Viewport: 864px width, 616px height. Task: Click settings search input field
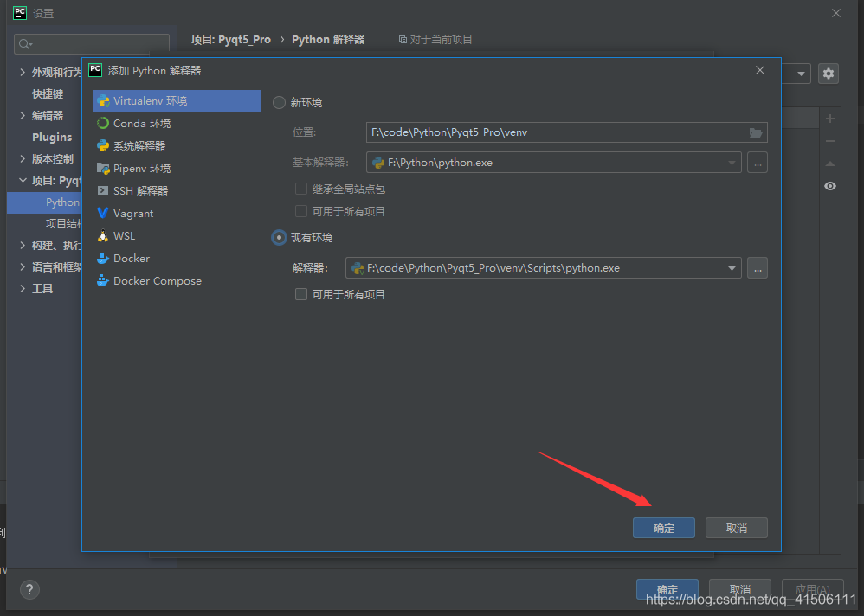click(x=92, y=44)
